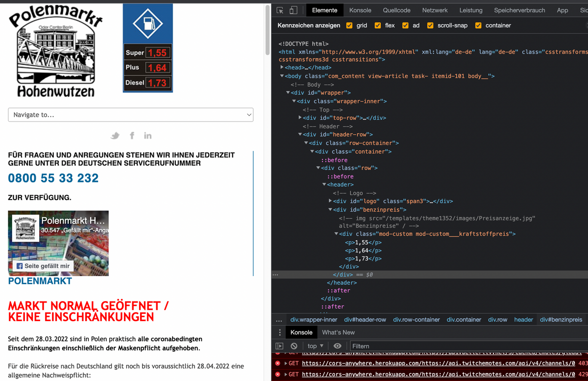Image resolution: width=588 pixels, height=381 pixels.
Task: Select div.row-container in the breadcrumb
Action: pyautogui.click(x=416, y=320)
